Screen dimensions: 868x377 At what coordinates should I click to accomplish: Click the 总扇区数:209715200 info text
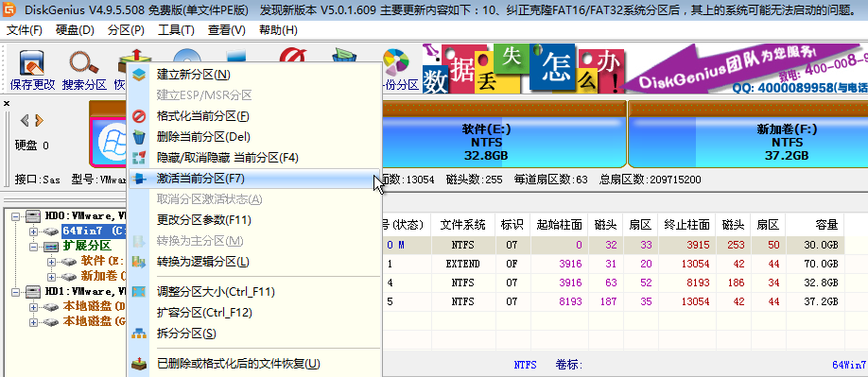tap(650, 180)
